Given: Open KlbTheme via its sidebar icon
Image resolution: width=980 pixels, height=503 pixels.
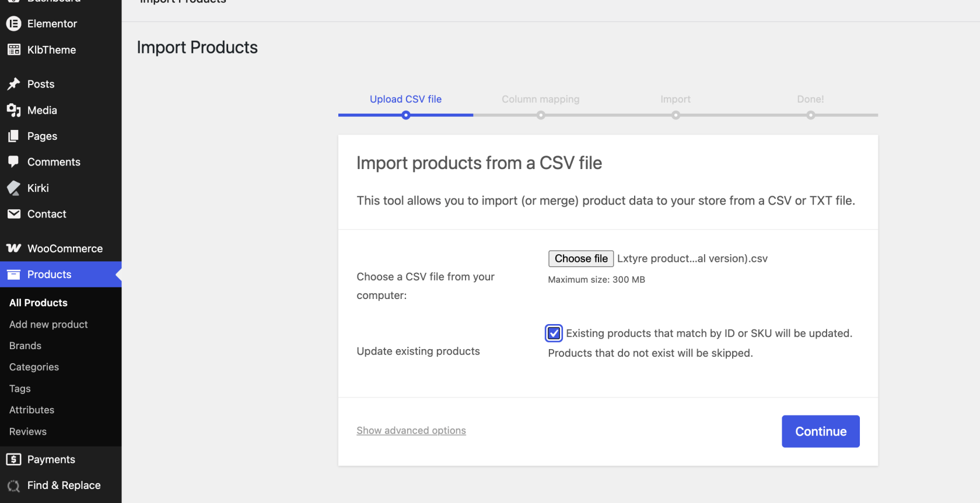Looking at the screenshot, I should point(13,50).
